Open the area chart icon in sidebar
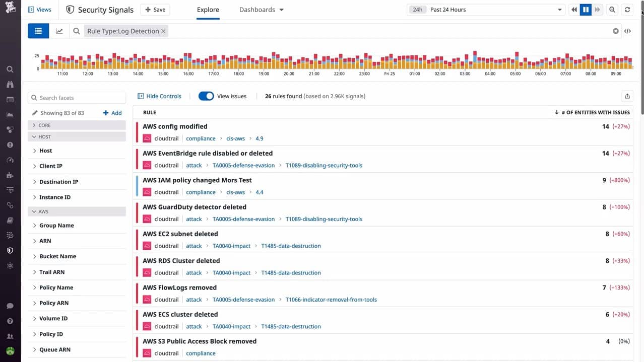This screenshot has height=362, width=644. point(10,115)
